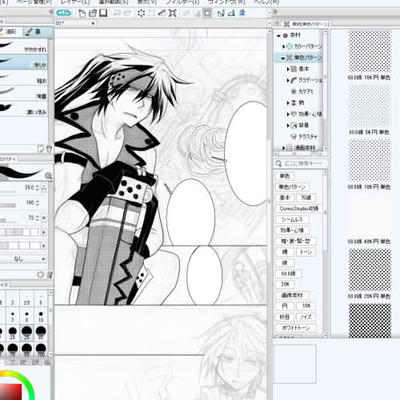Click the color wheel ring

(x=28, y=382)
